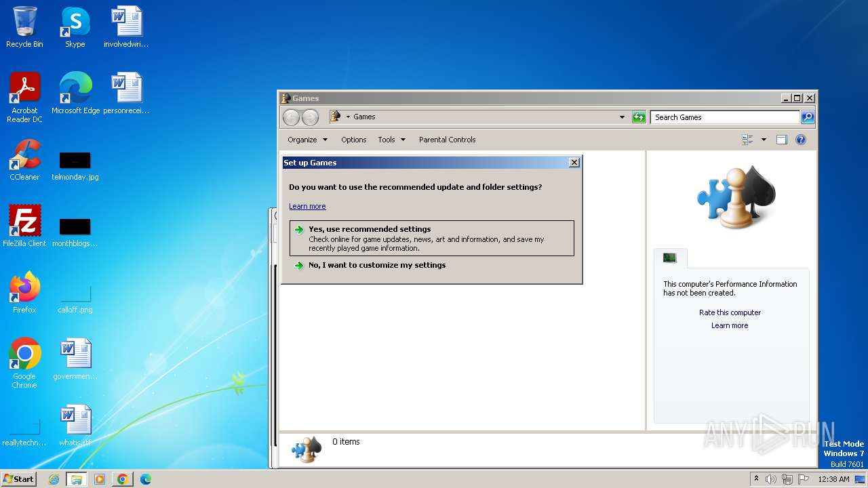Click the taskbar clock showing 12:38 AM
The image size is (868, 488).
(x=833, y=479)
